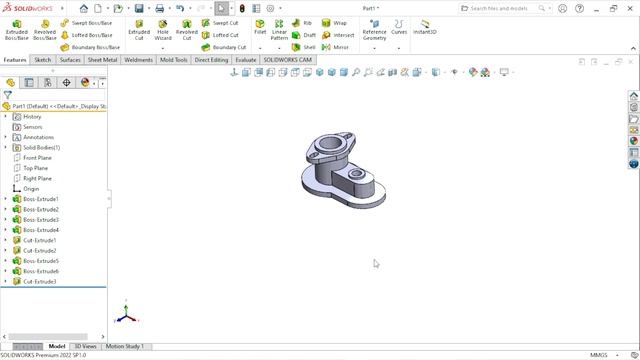Image resolution: width=640 pixels, height=360 pixels.
Task: Open the user login icon
Action: pos(562,8)
